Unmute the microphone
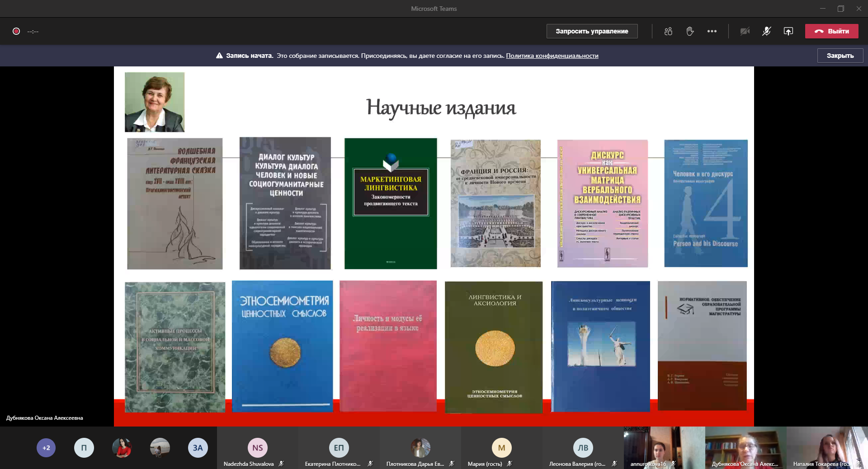868x469 pixels. pos(766,31)
